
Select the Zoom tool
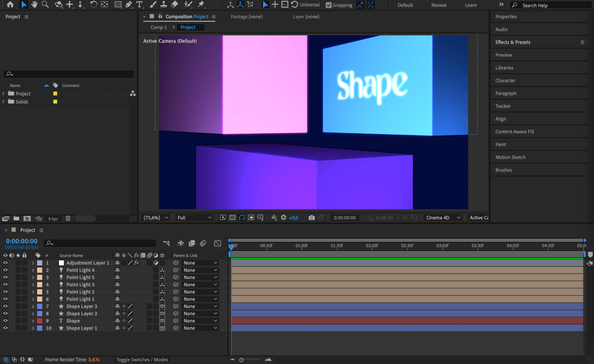pyautogui.click(x=45, y=4)
